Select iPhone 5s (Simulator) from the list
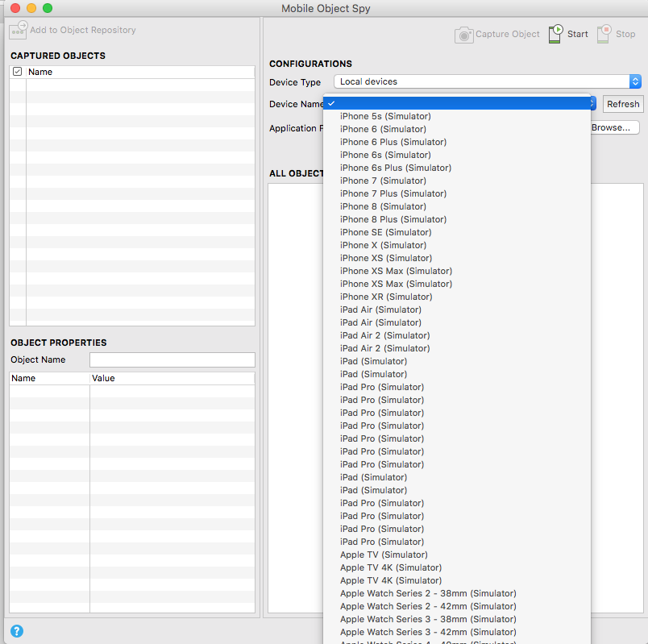This screenshot has width=648, height=644. coord(457,116)
